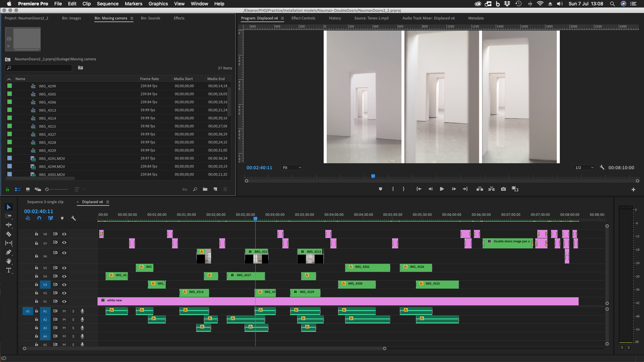Open timeline display settings wrench
The image size is (644, 362).
tap(73, 218)
